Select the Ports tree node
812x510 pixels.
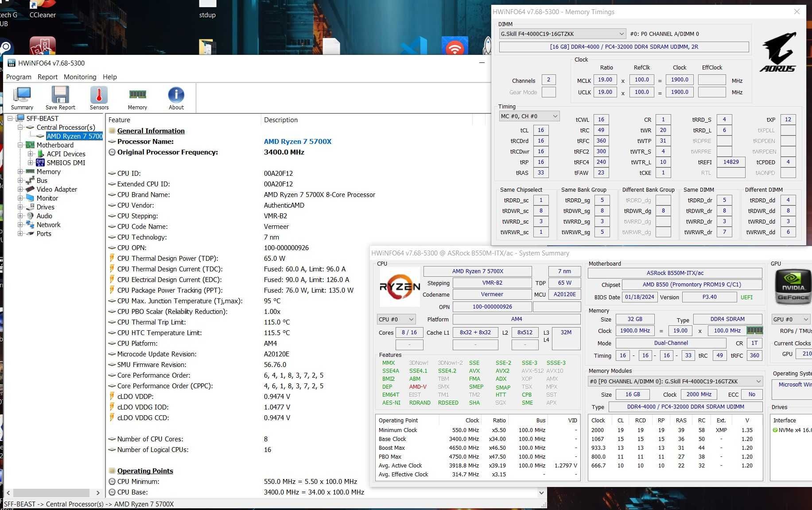(44, 233)
